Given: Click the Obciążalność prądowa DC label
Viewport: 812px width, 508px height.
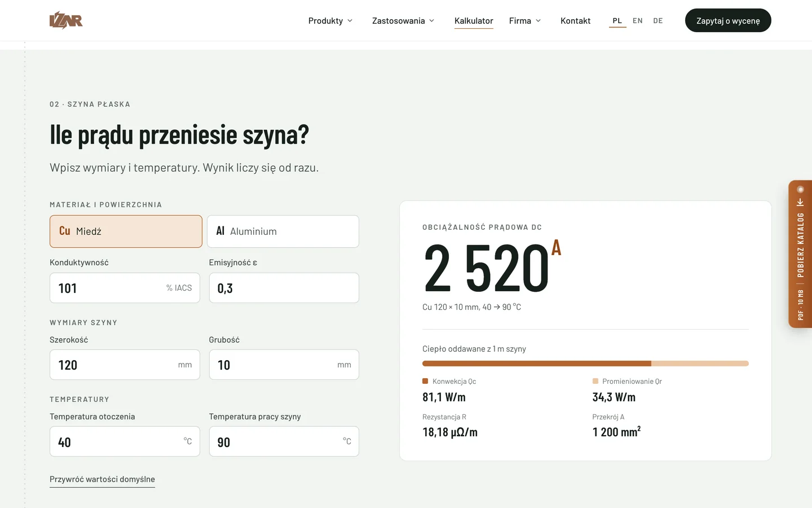Looking at the screenshot, I should (482, 227).
